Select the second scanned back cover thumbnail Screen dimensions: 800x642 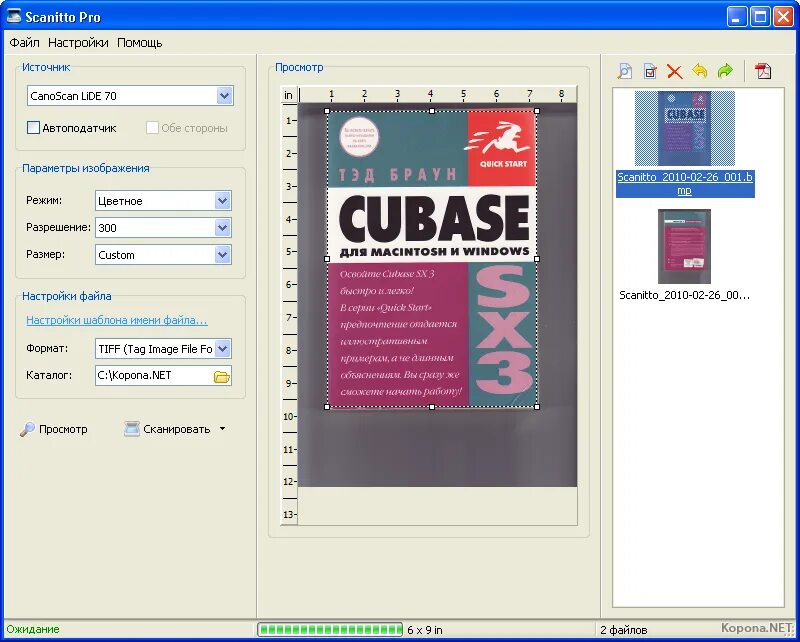pyautogui.click(x=684, y=246)
